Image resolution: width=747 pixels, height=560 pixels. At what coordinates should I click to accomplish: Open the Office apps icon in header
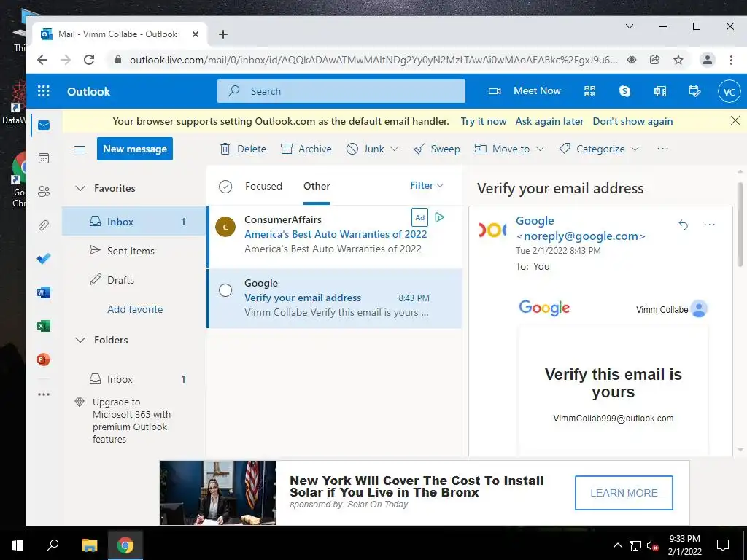pyautogui.click(x=659, y=91)
